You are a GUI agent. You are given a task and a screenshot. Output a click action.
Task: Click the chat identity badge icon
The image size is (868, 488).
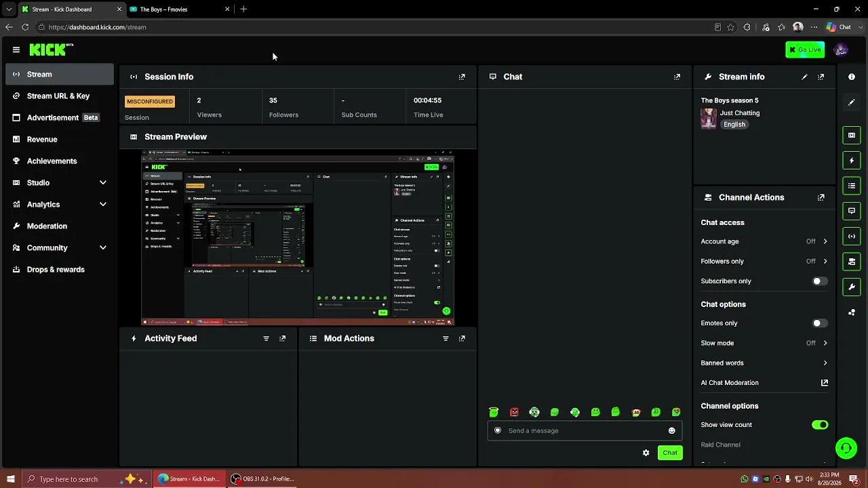(498, 430)
